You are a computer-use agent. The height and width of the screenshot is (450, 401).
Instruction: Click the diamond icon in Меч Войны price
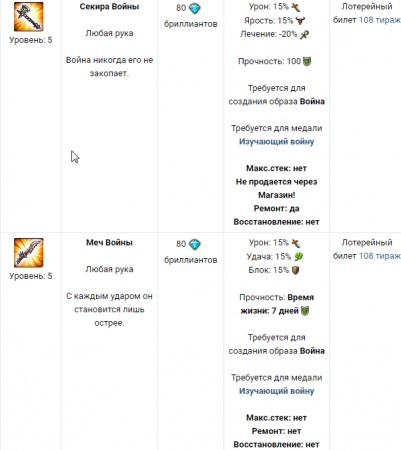point(195,244)
